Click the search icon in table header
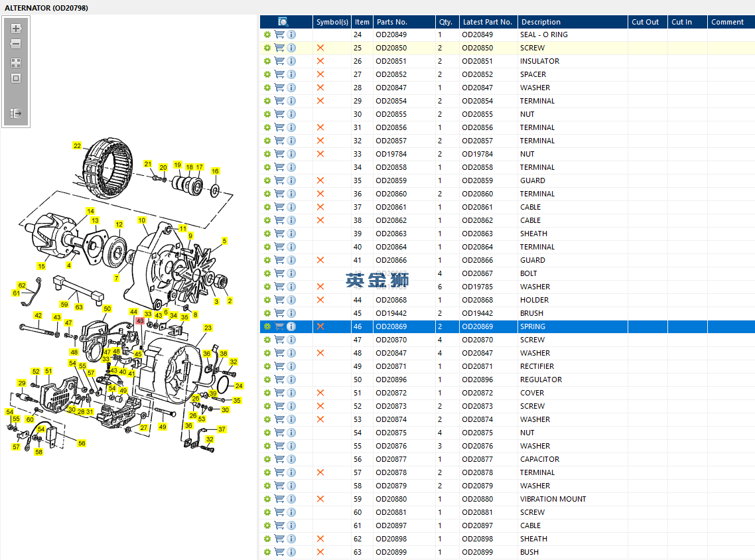Screen dimensions: 755x560 point(283,22)
